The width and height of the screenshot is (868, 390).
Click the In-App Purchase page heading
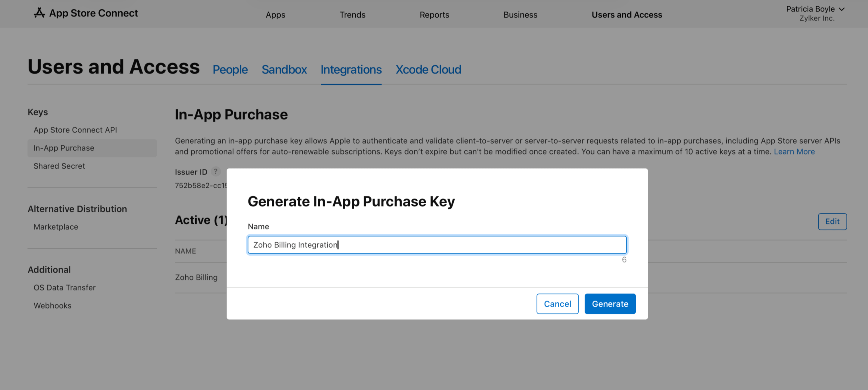click(x=231, y=115)
